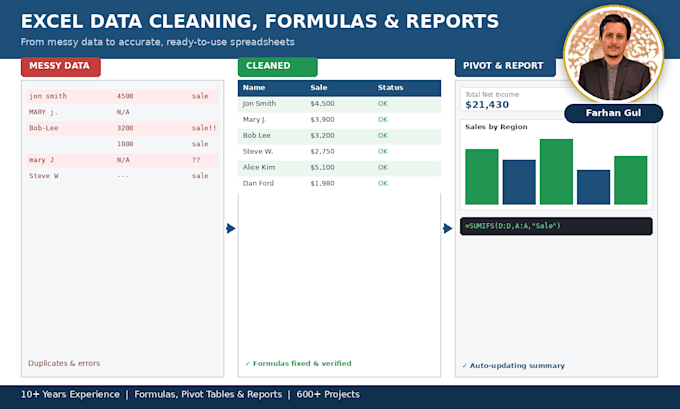Click '10+ Years Experience' in the footer
680x409 pixels.
pos(70,394)
